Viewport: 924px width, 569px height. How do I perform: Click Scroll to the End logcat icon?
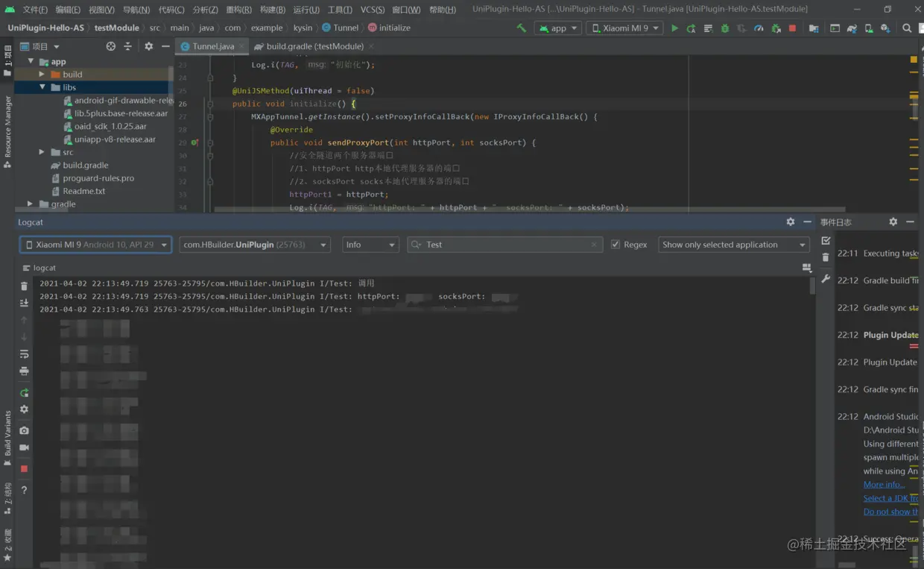[x=24, y=303]
